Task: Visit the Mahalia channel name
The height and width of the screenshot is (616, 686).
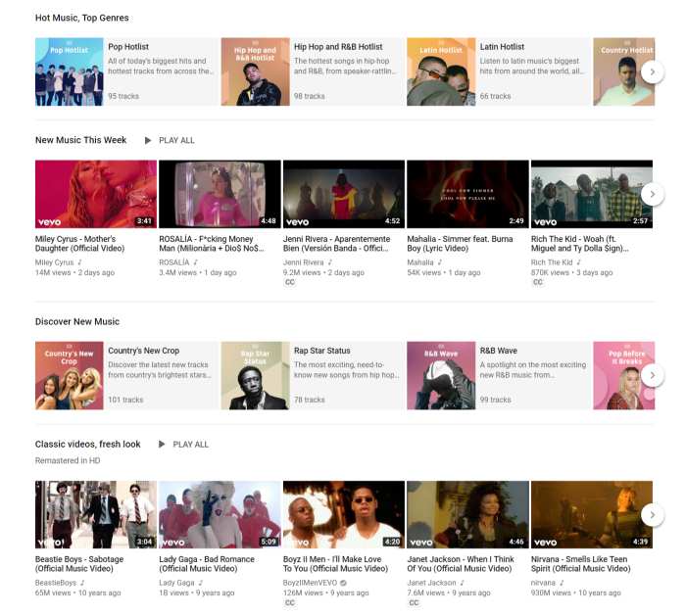Action: click(420, 262)
